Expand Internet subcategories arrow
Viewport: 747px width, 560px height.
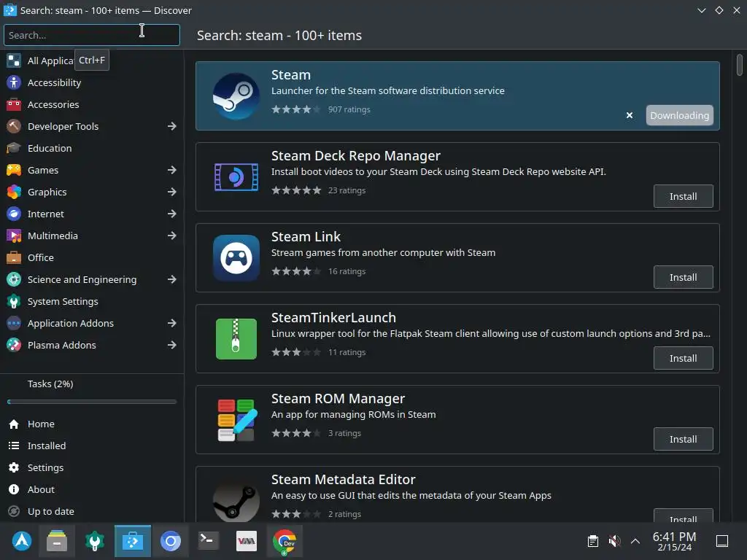pyautogui.click(x=172, y=214)
